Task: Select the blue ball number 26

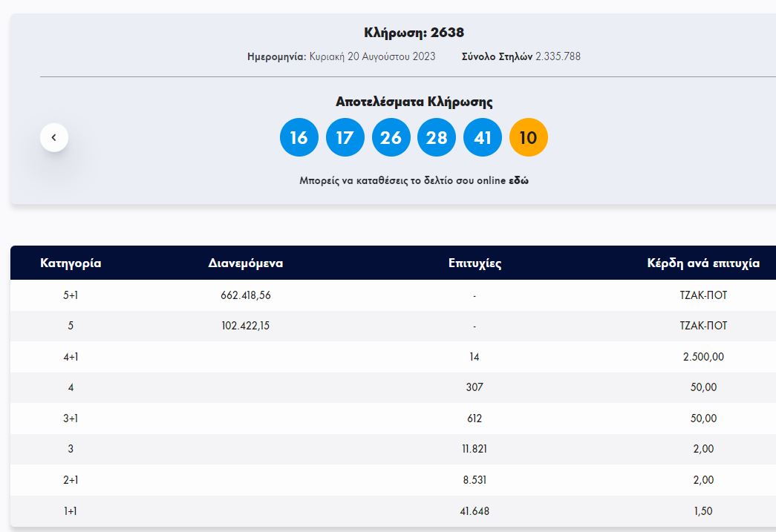Action: coord(391,138)
